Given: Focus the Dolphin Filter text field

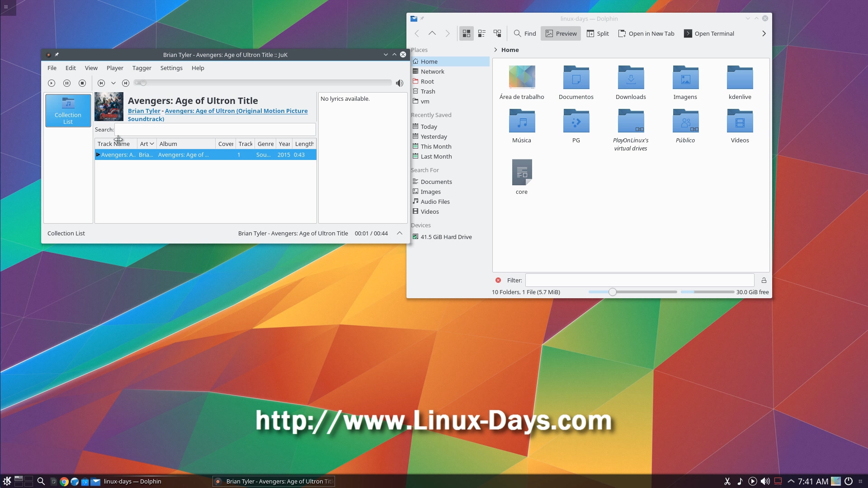Looking at the screenshot, I should (x=640, y=281).
